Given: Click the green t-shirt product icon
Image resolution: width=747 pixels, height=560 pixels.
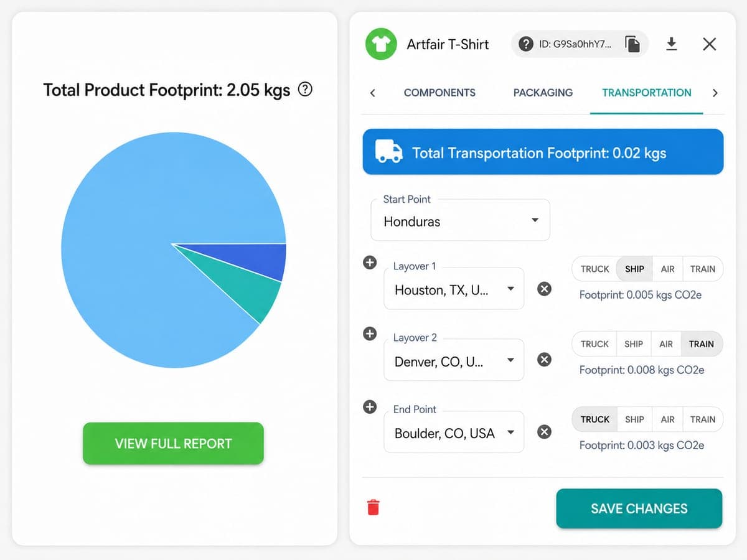Looking at the screenshot, I should pyautogui.click(x=381, y=44).
